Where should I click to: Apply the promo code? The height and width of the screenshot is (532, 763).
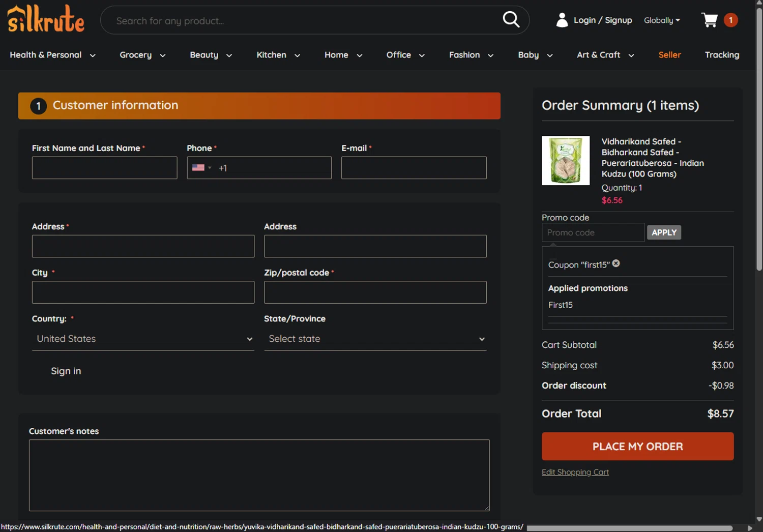click(664, 232)
